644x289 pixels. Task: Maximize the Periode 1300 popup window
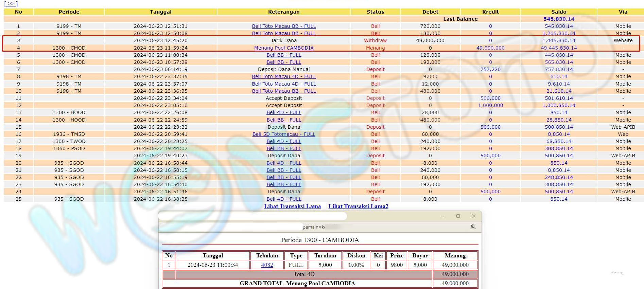pos(458,216)
